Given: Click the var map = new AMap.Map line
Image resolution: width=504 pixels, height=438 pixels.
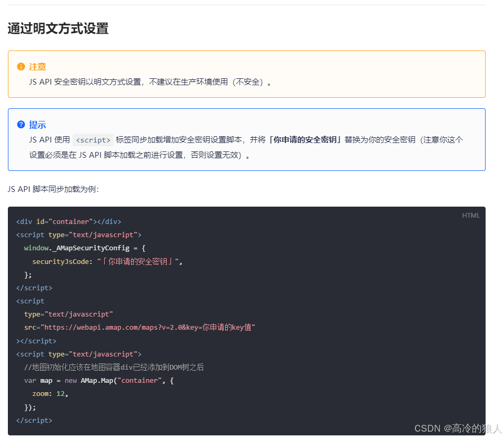Looking at the screenshot, I should (x=99, y=381).
